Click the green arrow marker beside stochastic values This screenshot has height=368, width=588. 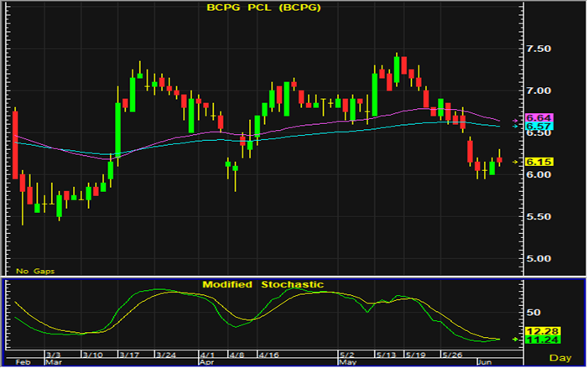pyautogui.click(x=516, y=339)
